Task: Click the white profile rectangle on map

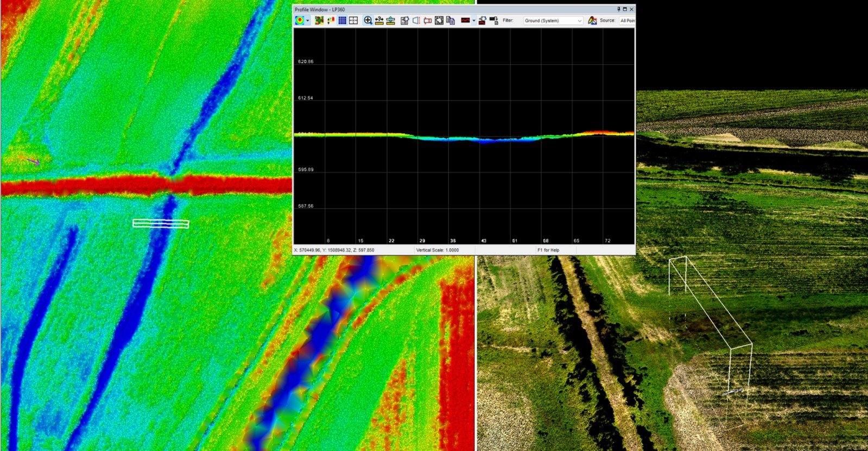Action: point(161,223)
